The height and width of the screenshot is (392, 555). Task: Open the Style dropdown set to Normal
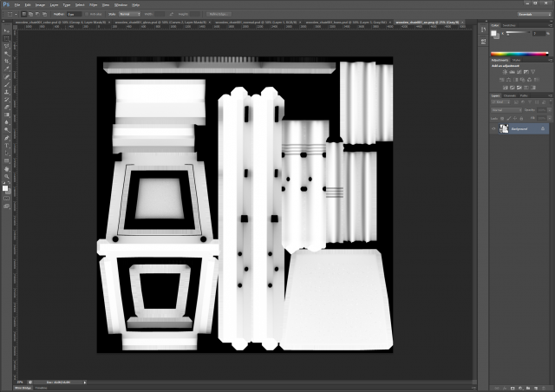tap(129, 14)
